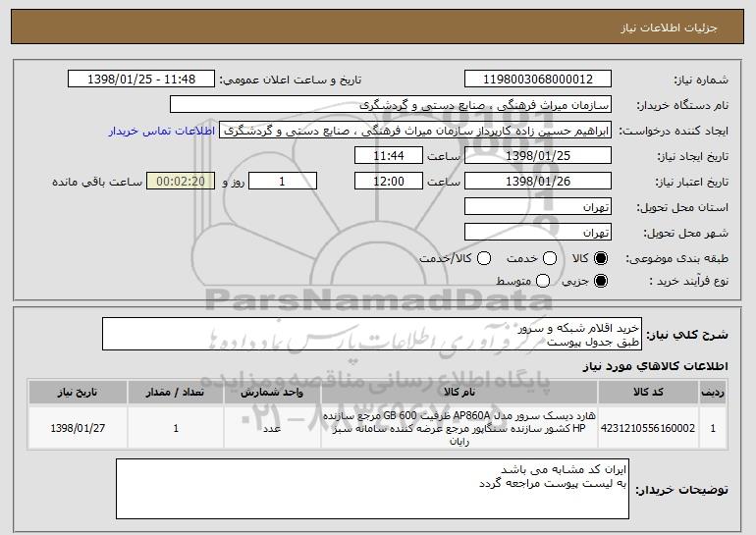756x535 pixels.
Task: Click the نام کالا column header
Action: tap(459, 393)
